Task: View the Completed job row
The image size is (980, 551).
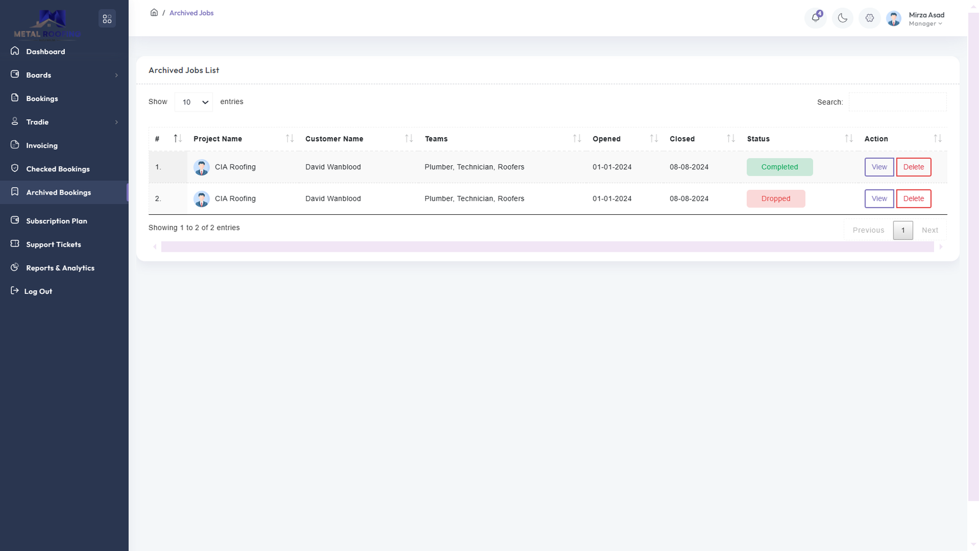Action: 879,167
